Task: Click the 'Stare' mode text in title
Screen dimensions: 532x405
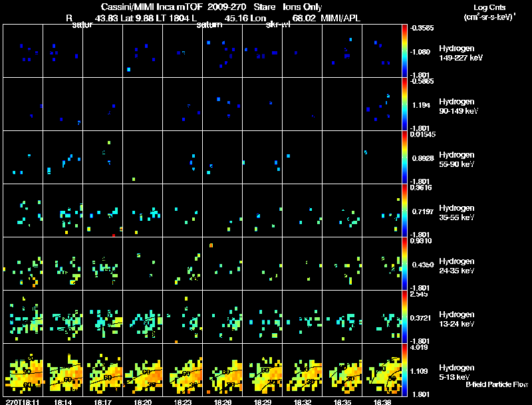Action: click(x=264, y=7)
